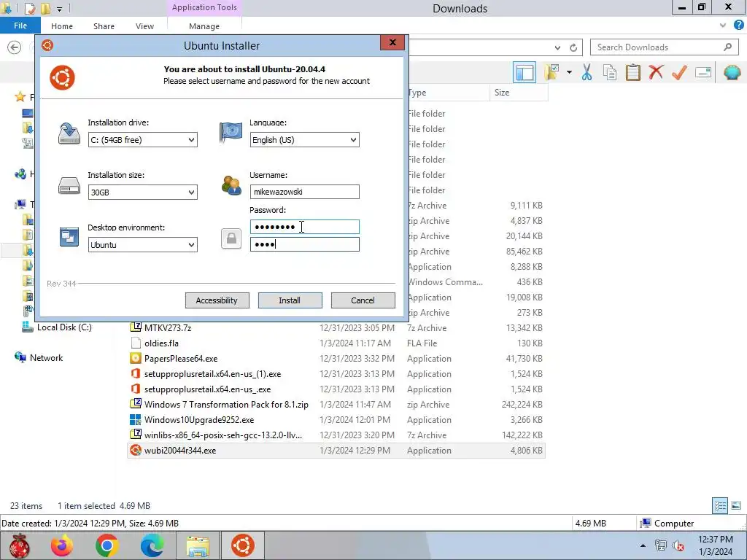Show hidden system tray icons
This screenshot has height=560, width=747.
pyautogui.click(x=643, y=545)
